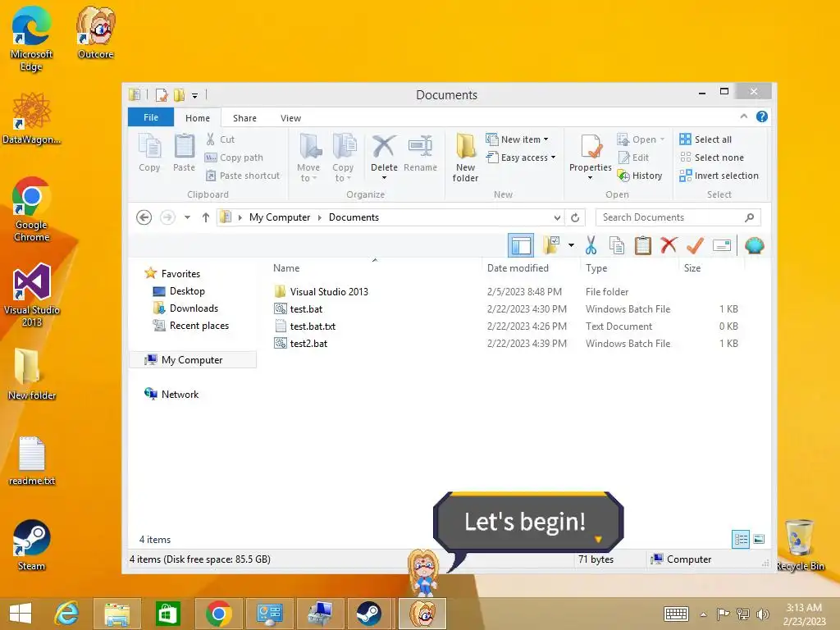Click the scissors icon in lower toolbar
This screenshot has height=630, width=840.
point(591,245)
